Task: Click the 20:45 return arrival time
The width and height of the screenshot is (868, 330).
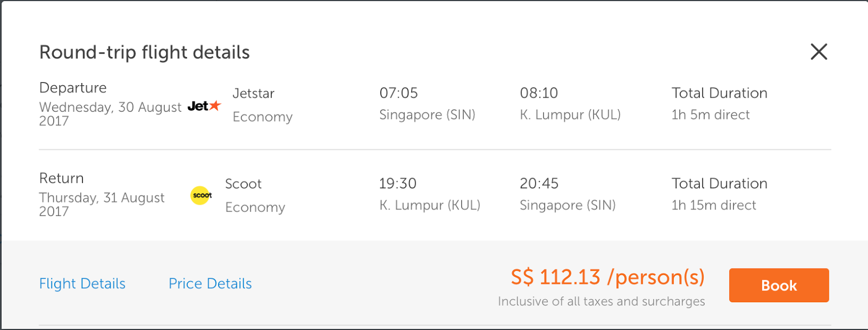Action: tap(539, 183)
